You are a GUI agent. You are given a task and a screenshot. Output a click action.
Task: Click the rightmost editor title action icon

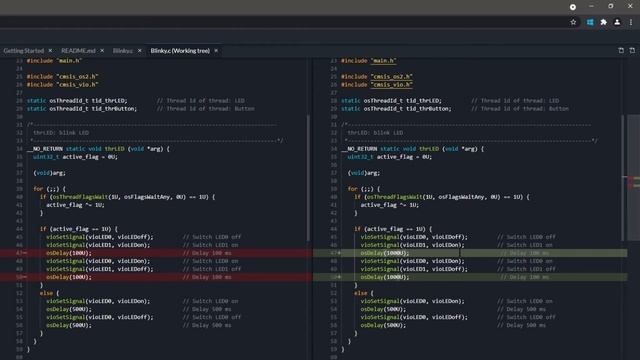632,50
